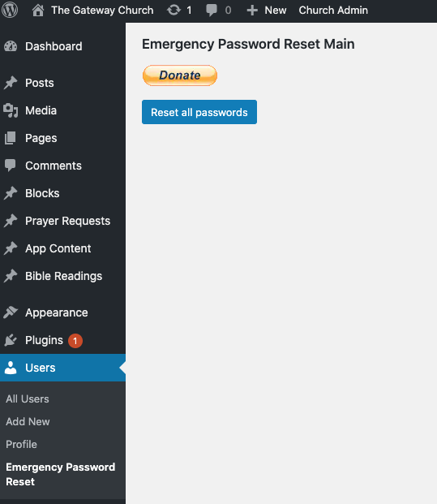Image resolution: width=437 pixels, height=504 pixels.
Task: Click the plus icon next to New
Action: [x=252, y=11]
